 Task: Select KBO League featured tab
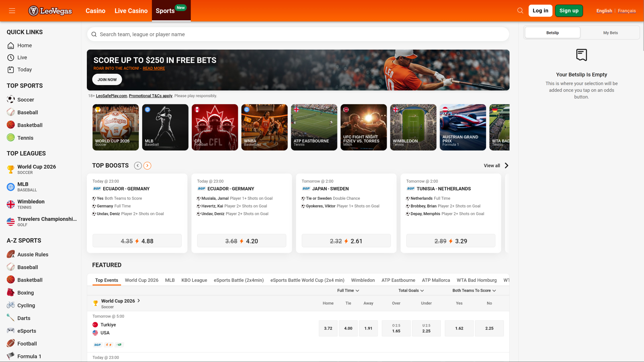(x=194, y=280)
